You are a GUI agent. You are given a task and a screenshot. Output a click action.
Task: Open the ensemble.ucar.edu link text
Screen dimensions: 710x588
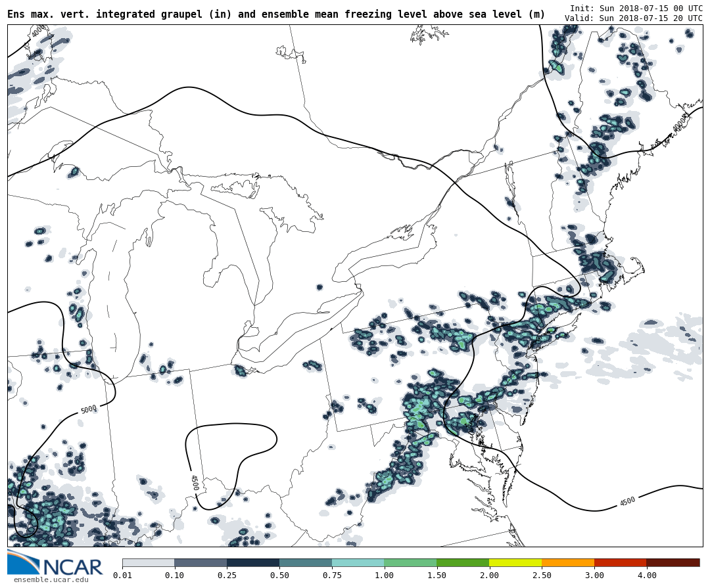pos(51,579)
